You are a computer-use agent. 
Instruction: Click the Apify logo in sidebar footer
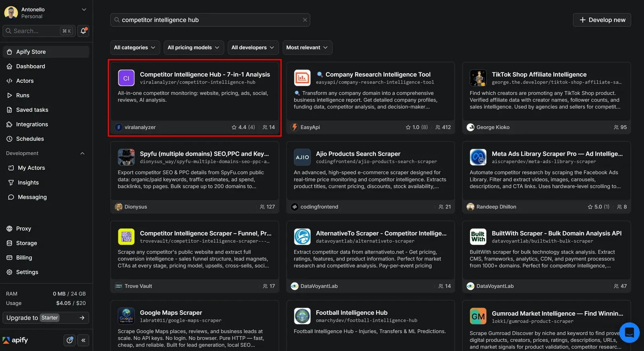coord(15,340)
